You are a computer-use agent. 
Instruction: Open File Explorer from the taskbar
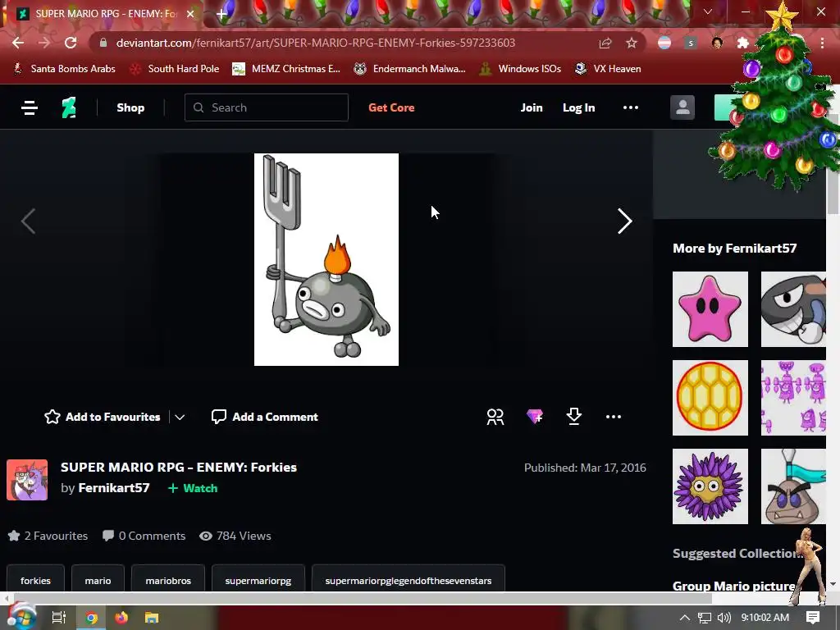pos(152,618)
